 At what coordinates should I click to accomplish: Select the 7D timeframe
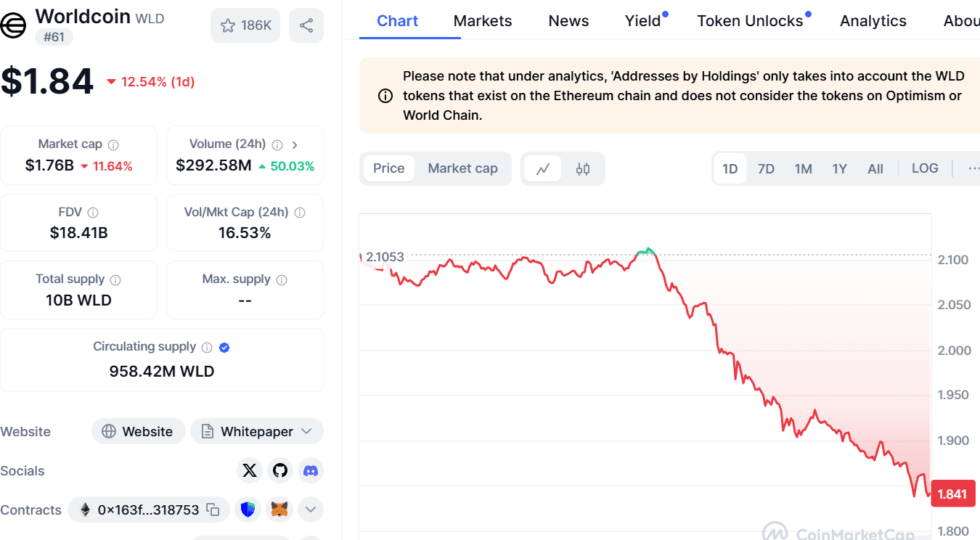point(766,168)
